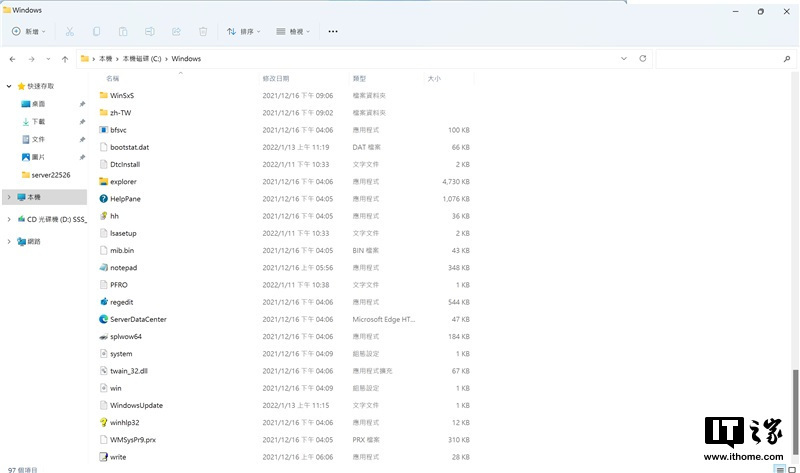This screenshot has width=800, height=473.
Task: Open the 新增 (New) dropdown
Action: [30, 31]
